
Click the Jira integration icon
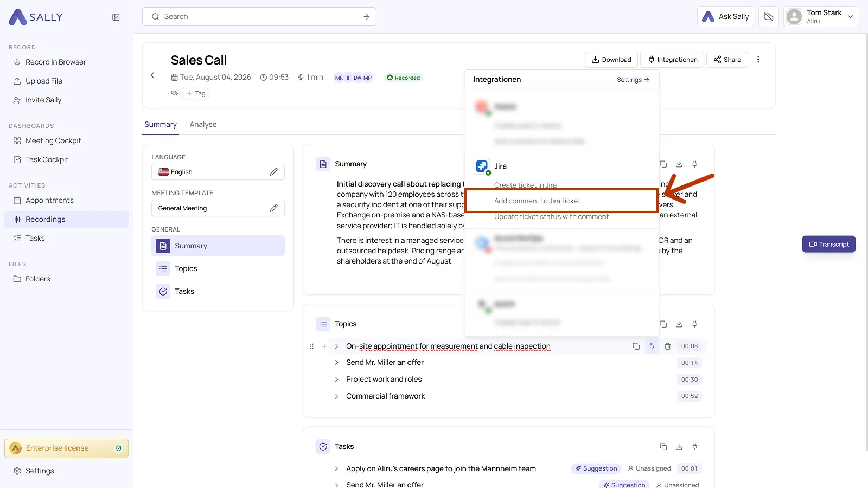(x=482, y=166)
